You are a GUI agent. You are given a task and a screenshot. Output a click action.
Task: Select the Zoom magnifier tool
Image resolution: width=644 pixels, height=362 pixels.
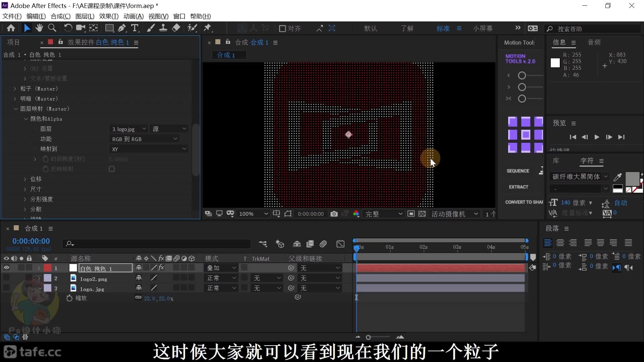coord(52,28)
